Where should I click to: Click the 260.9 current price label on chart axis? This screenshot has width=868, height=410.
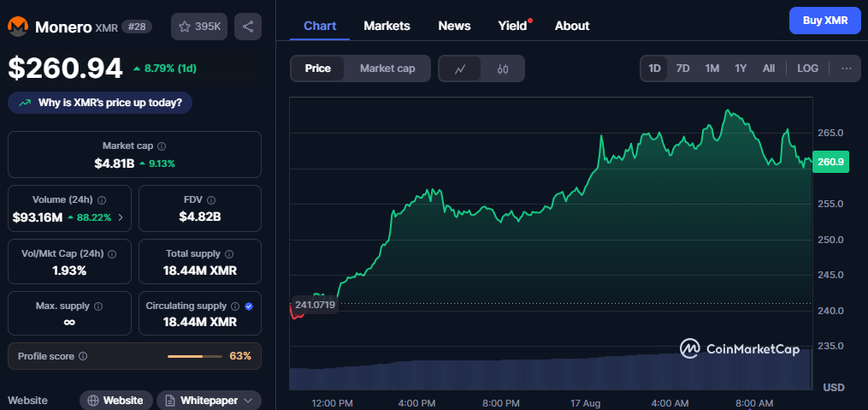830,162
